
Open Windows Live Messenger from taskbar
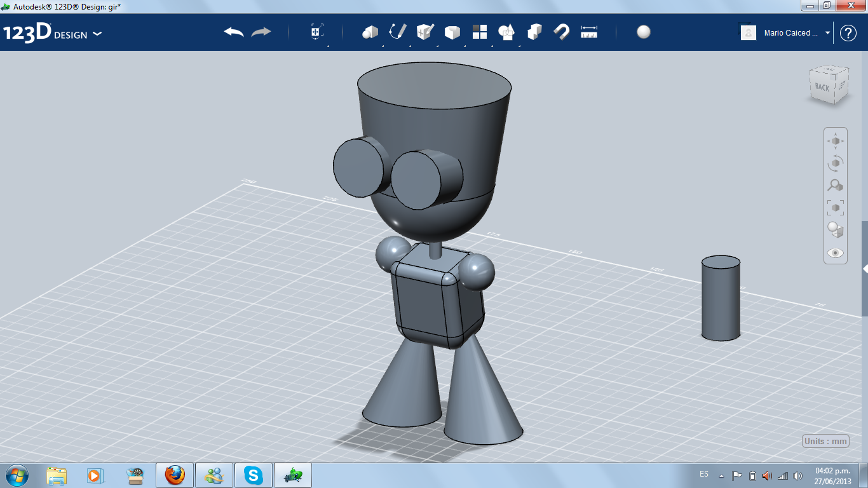coord(214,475)
